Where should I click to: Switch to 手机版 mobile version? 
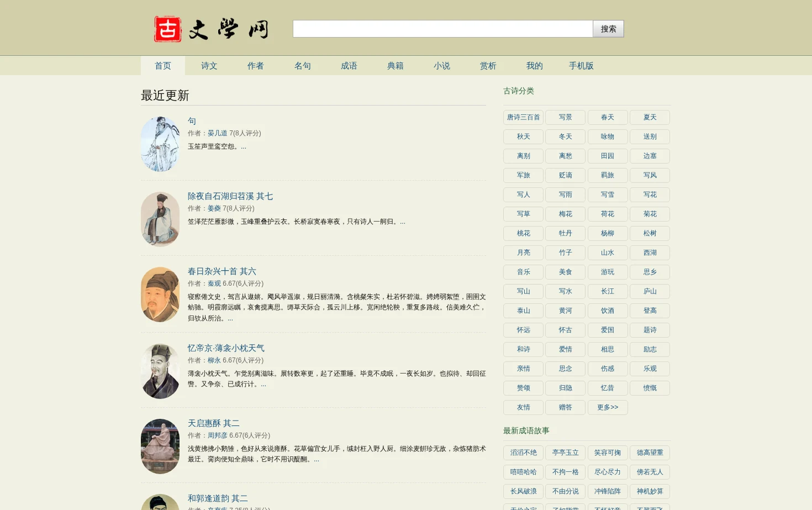[581, 66]
